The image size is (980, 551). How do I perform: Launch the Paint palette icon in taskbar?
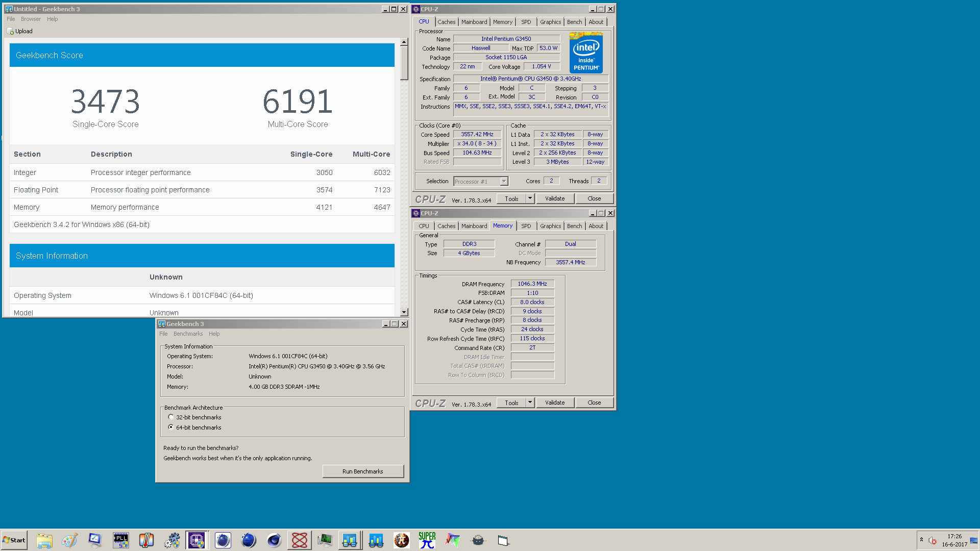point(70,540)
